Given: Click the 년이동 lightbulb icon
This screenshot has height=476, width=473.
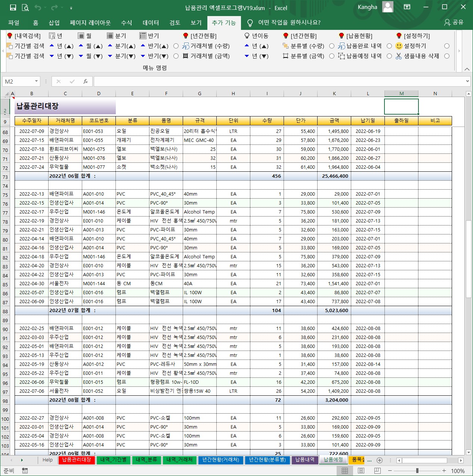Looking at the screenshot, I should tap(247, 36).
